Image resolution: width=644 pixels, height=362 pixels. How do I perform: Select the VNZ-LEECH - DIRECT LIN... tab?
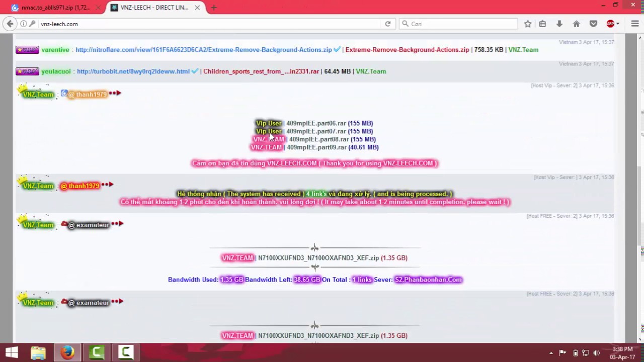pos(155,8)
